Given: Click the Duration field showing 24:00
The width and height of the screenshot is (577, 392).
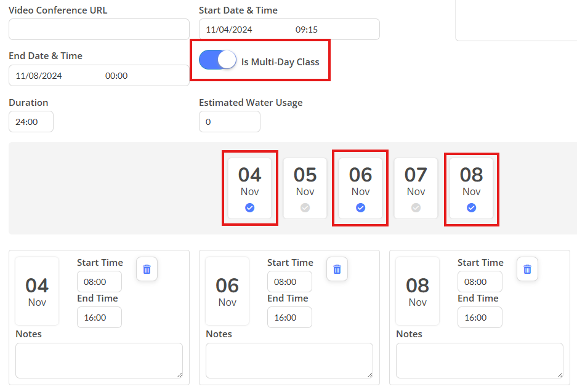Looking at the screenshot, I should click(31, 122).
